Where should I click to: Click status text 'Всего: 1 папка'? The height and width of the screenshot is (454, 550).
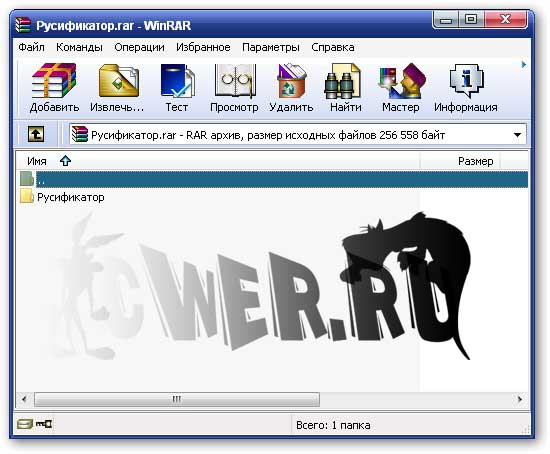(333, 425)
